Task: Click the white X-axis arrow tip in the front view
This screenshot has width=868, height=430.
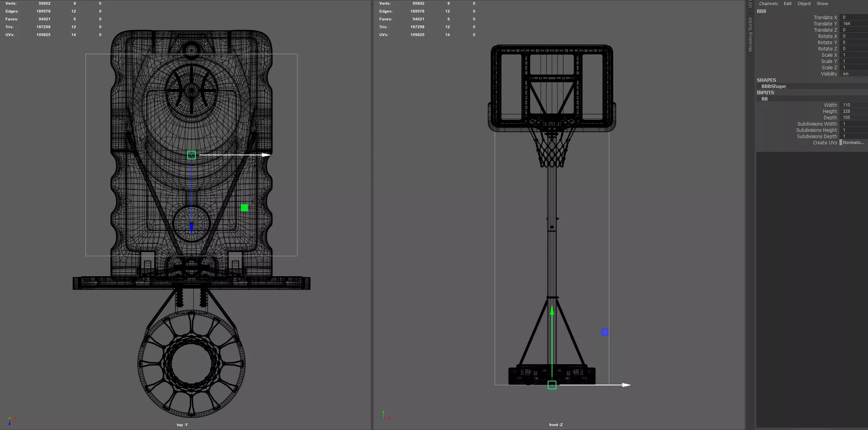Action: click(x=626, y=385)
